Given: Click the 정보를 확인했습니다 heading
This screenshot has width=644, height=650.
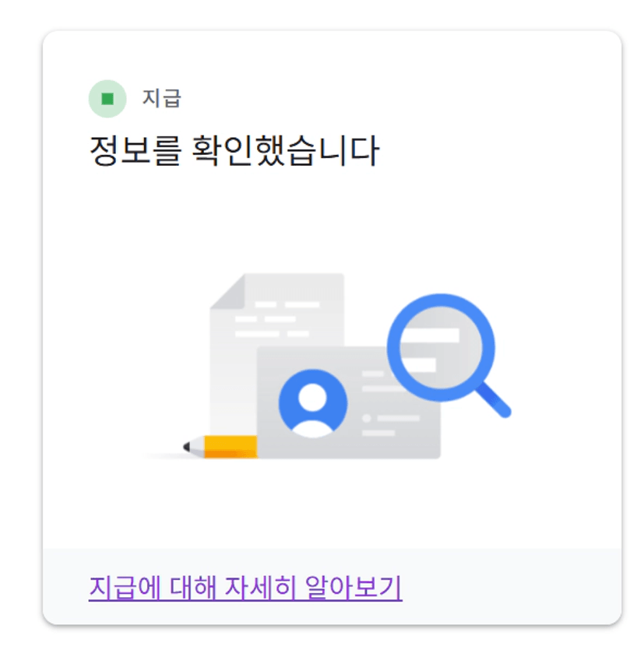Looking at the screenshot, I should 234,150.
